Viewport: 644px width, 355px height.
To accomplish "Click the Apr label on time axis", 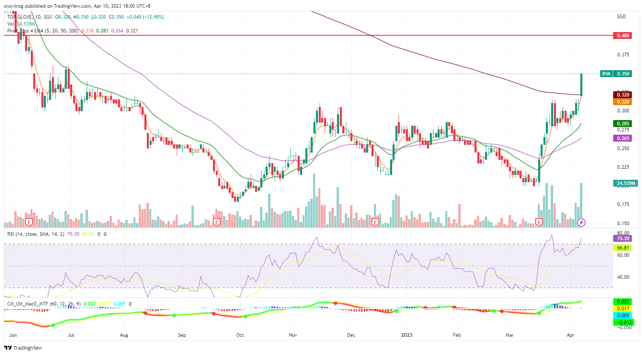I will click(571, 335).
